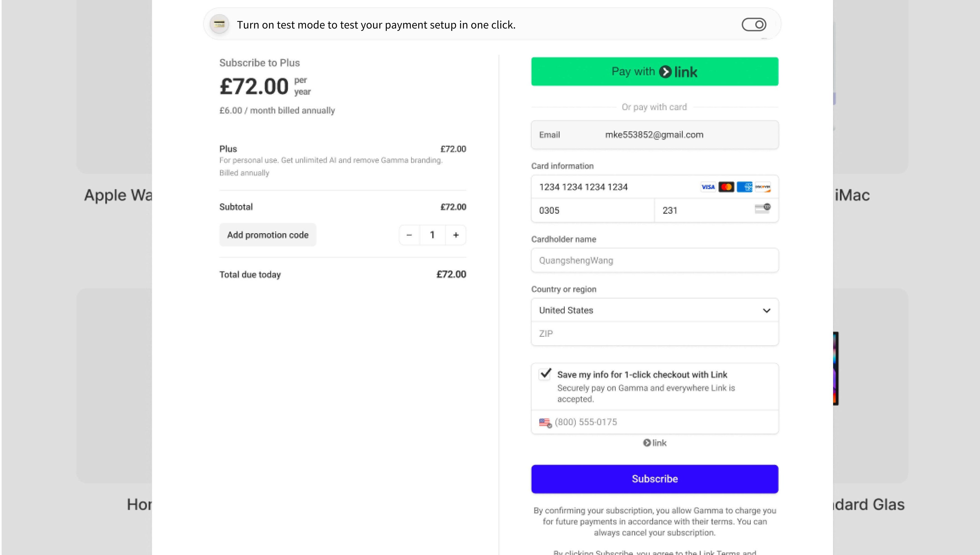Click the Link logo below phone field
This screenshot has width=980, height=555.
point(654,443)
